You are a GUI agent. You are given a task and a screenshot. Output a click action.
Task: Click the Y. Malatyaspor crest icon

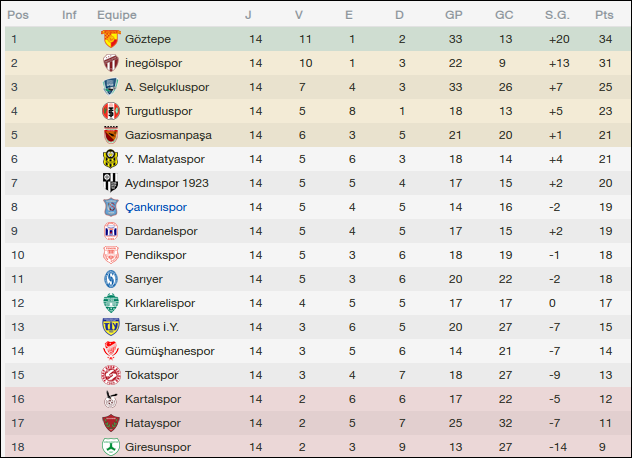110,159
